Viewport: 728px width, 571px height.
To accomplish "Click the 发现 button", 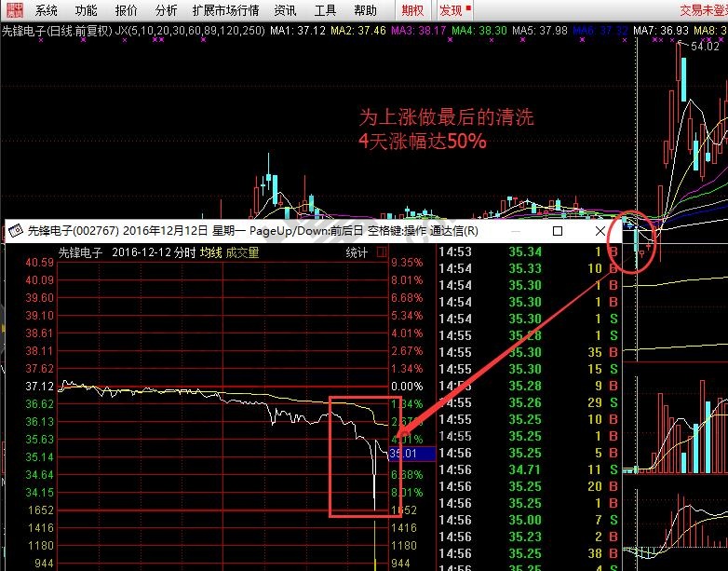I will pyautogui.click(x=454, y=10).
